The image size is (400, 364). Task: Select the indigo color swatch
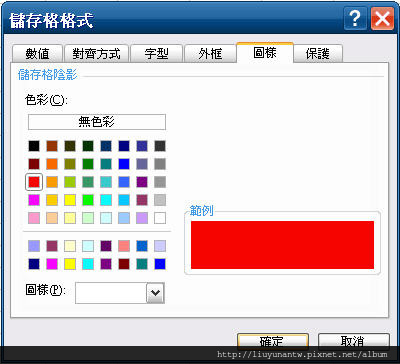click(x=142, y=146)
